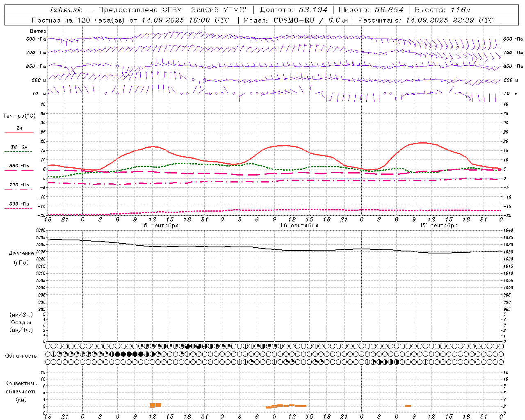525x420 pixels.
Task: Click the '2м' temperature legend entry
Action: [x=19, y=128]
